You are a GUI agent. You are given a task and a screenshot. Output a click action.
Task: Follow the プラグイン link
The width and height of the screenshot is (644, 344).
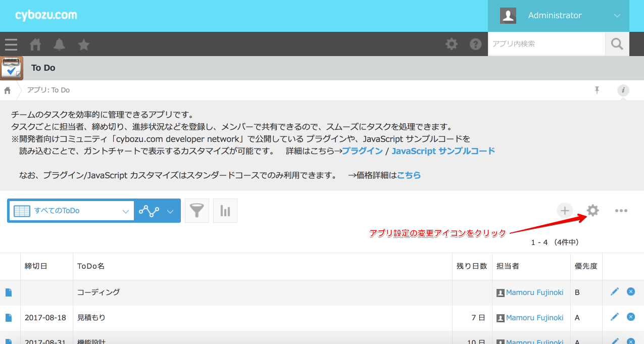(x=362, y=151)
